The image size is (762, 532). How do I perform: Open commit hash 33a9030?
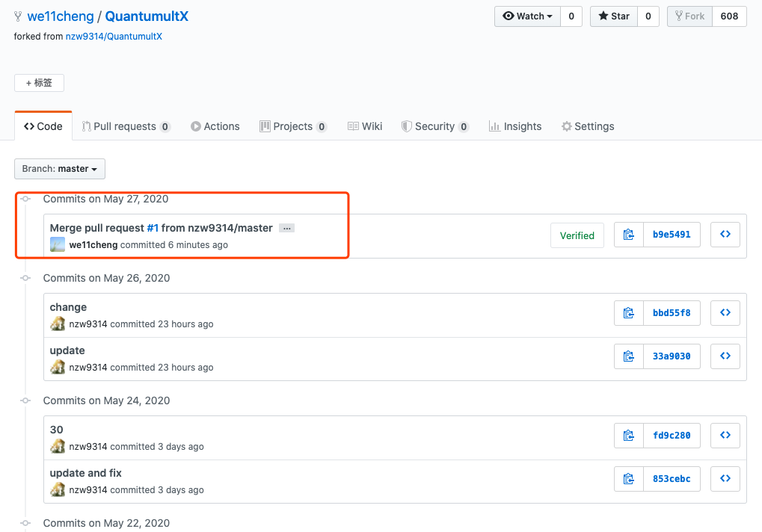[672, 356]
